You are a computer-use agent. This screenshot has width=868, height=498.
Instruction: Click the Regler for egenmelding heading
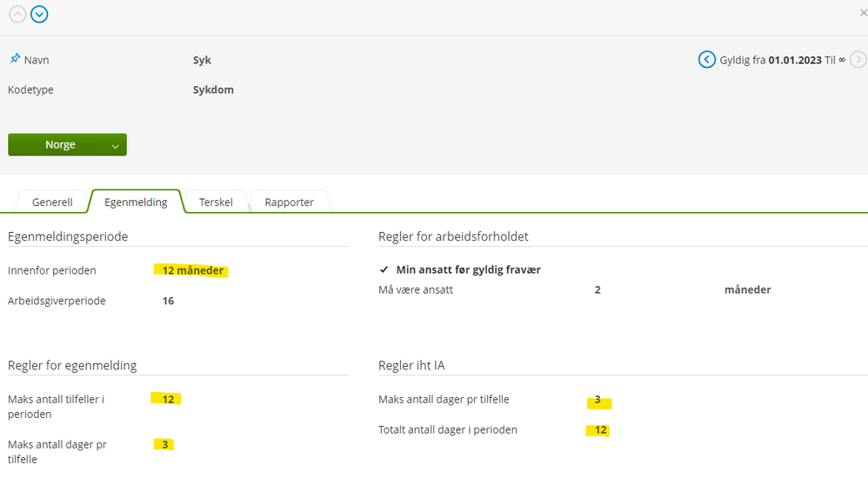pyautogui.click(x=72, y=365)
